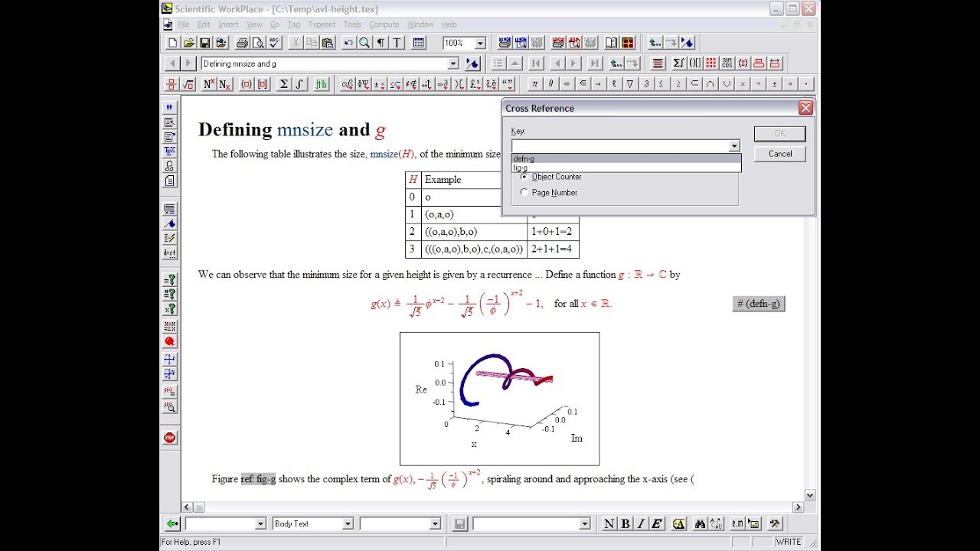Open the tag dropdown right of Body Text

435,524
